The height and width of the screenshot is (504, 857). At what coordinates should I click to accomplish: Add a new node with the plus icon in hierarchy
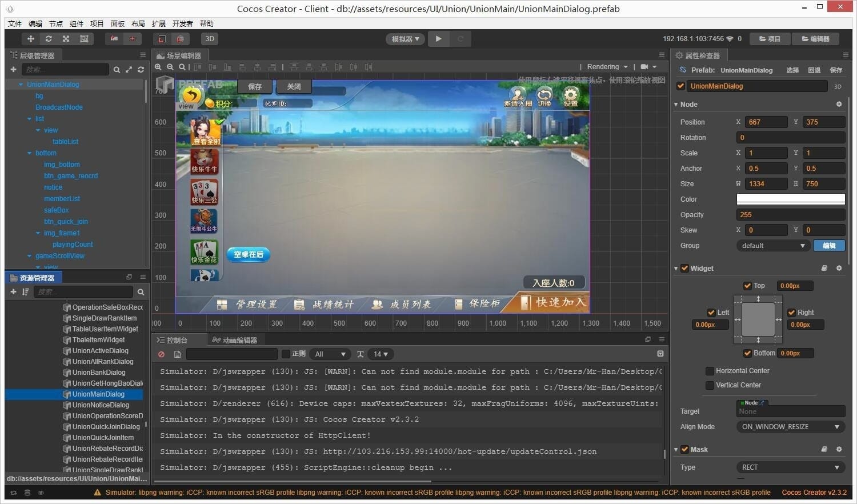(13, 69)
